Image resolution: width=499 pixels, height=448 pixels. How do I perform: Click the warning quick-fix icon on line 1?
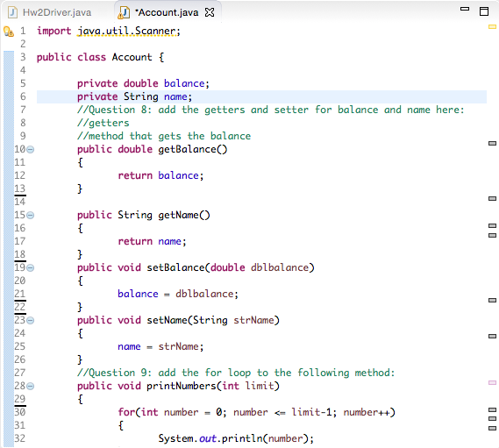(8, 32)
